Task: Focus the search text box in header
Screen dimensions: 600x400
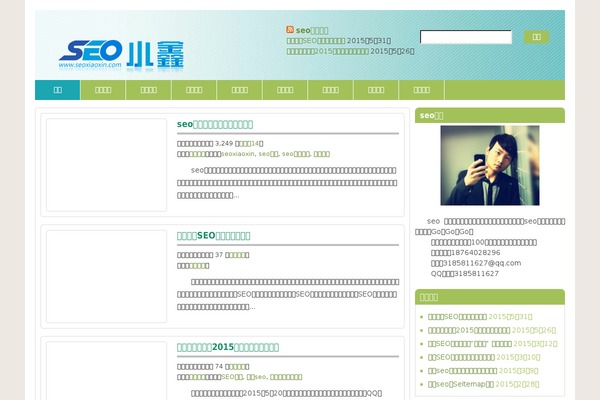Action: coord(466,37)
